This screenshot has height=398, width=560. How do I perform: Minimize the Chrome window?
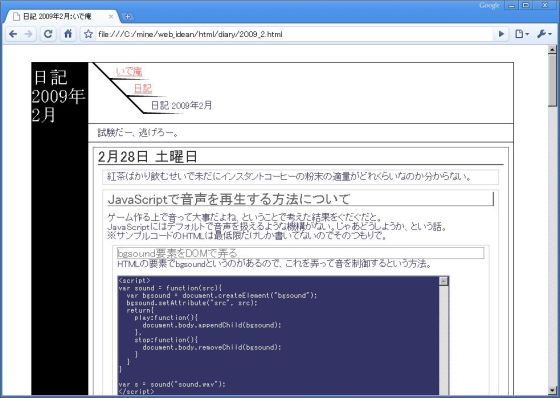pos(511,5)
